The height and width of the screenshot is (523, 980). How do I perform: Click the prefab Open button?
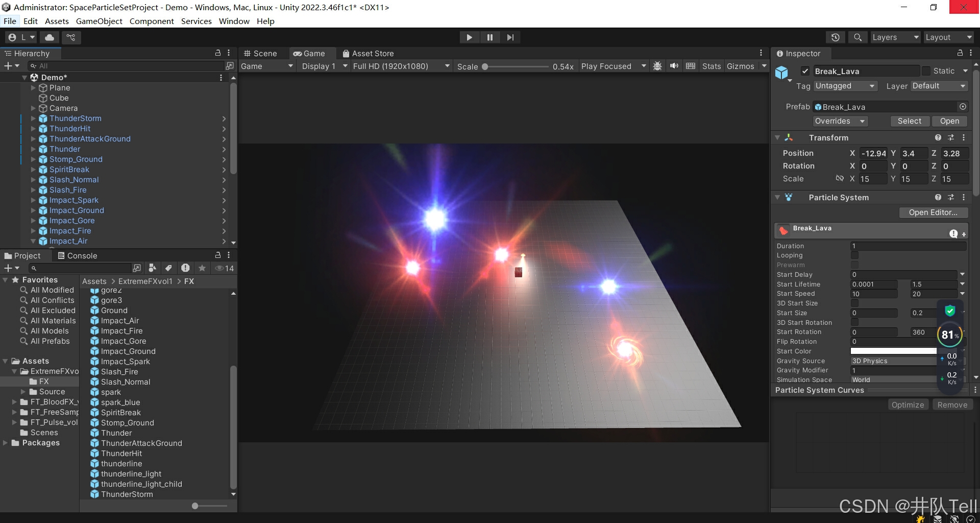[x=949, y=121]
